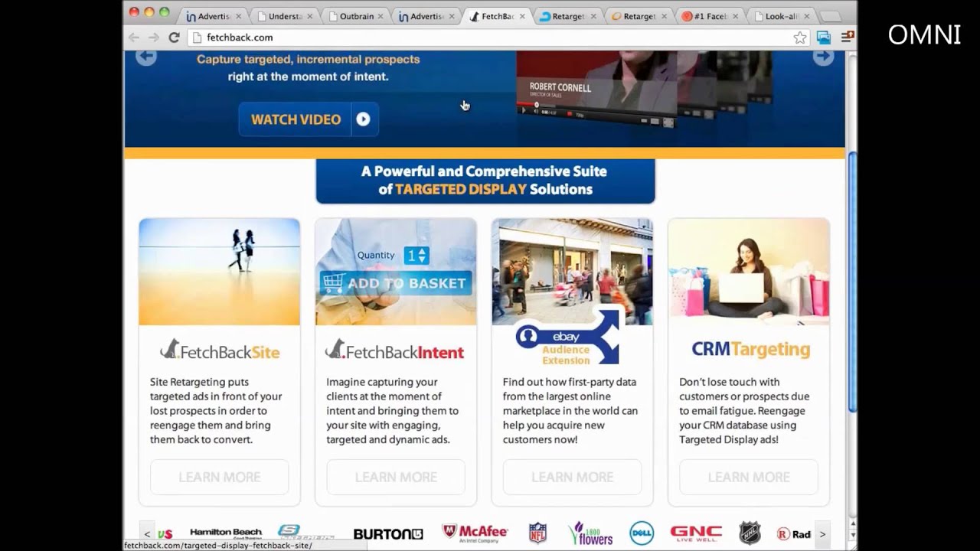Open the beach walkers thumbnail image
Image resolution: width=980 pixels, height=551 pixels.
tap(220, 272)
